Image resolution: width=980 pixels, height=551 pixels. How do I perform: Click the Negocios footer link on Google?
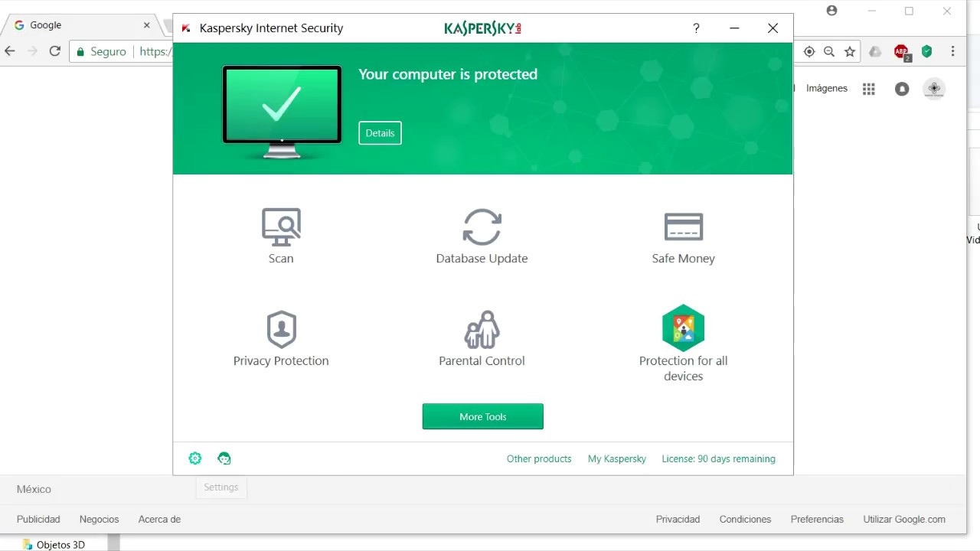click(99, 519)
